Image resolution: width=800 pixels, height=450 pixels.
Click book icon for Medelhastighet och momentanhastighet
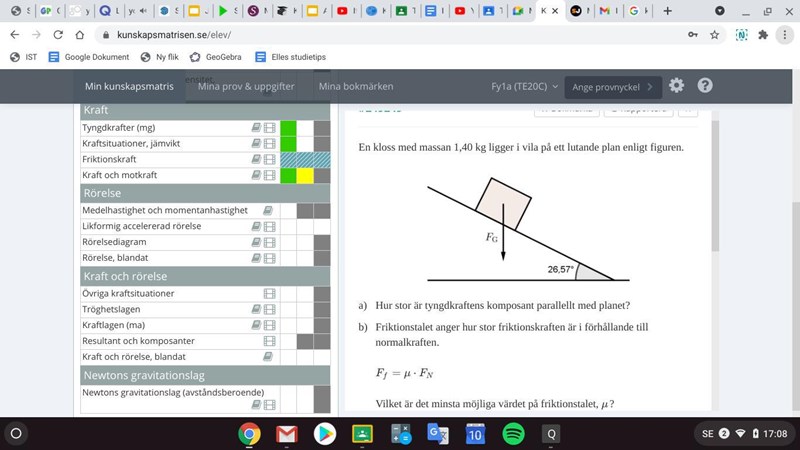click(x=268, y=211)
